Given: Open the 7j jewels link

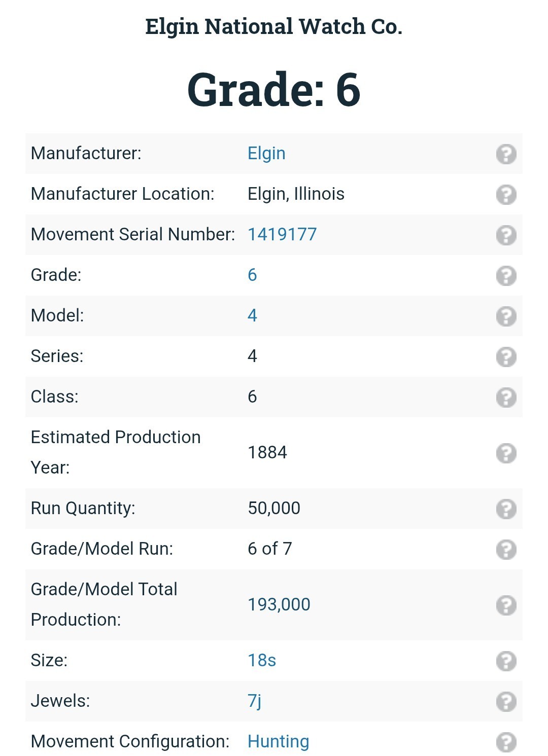Looking at the screenshot, I should [x=255, y=701].
